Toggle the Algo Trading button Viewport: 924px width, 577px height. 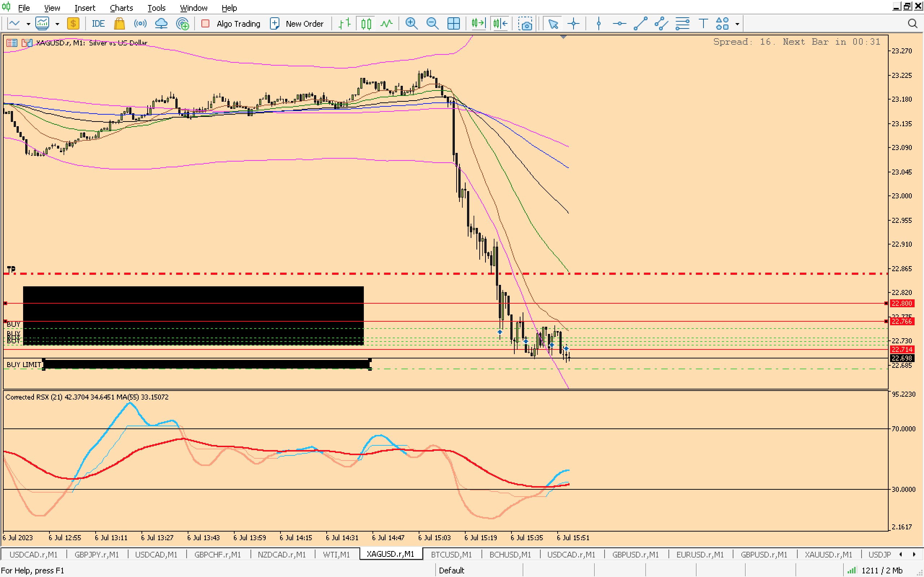pyautogui.click(x=231, y=24)
